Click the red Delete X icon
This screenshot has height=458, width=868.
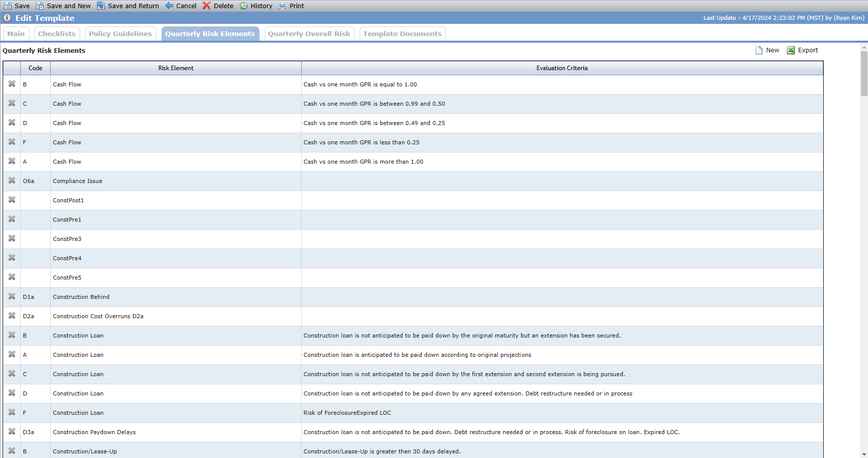[x=206, y=6]
